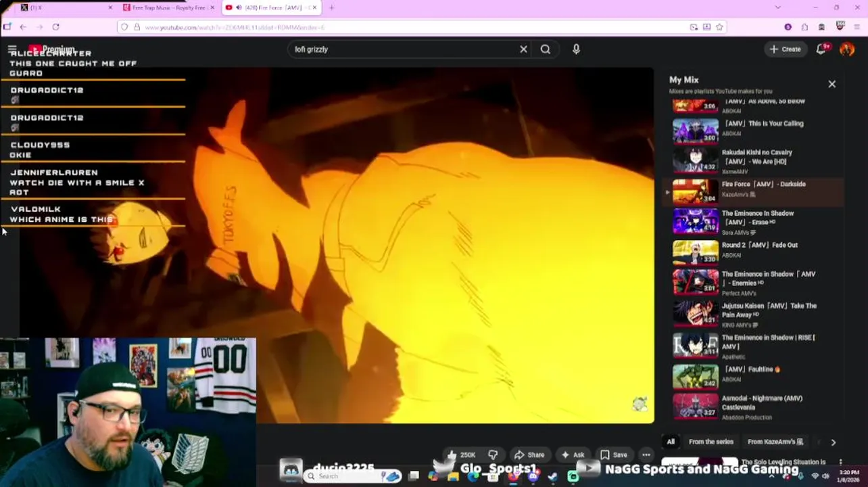The image size is (868, 487).
Task: Select the 'All' filter chip
Action: click(671, 442)
